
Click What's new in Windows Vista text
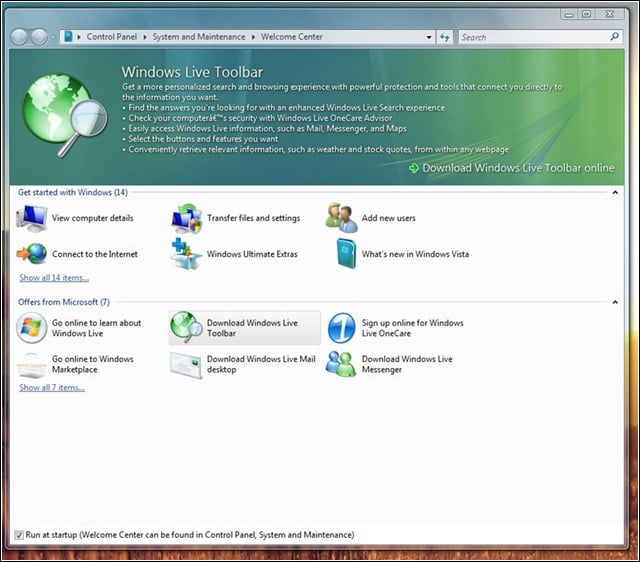[x=415, y=254]
